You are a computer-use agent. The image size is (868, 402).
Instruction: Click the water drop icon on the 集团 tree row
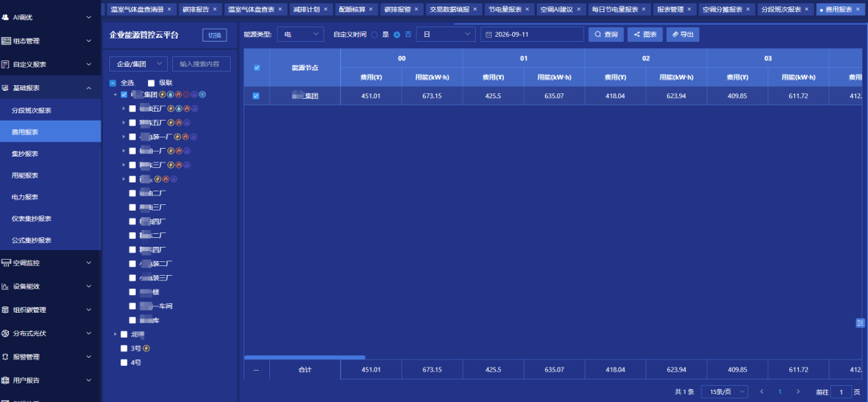tap(170, 94)
